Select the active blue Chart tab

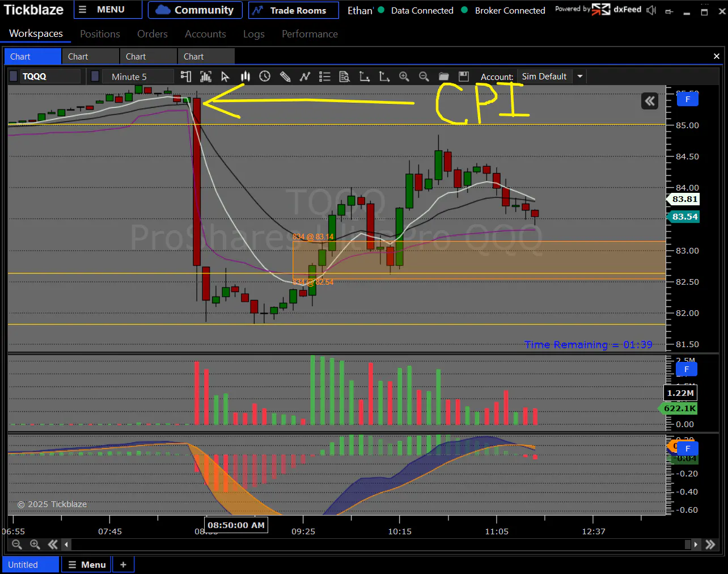click(32, 56)
